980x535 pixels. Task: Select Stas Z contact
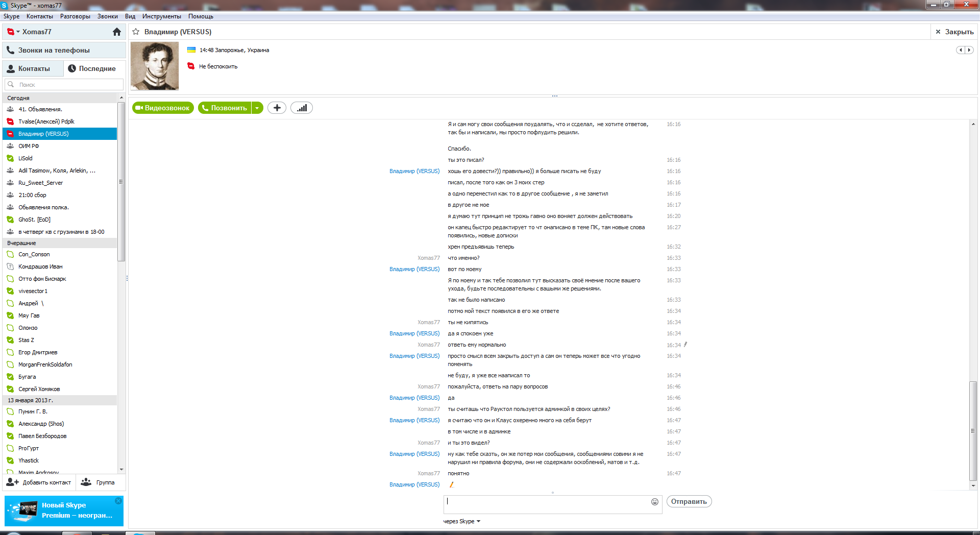click(60, 340)
